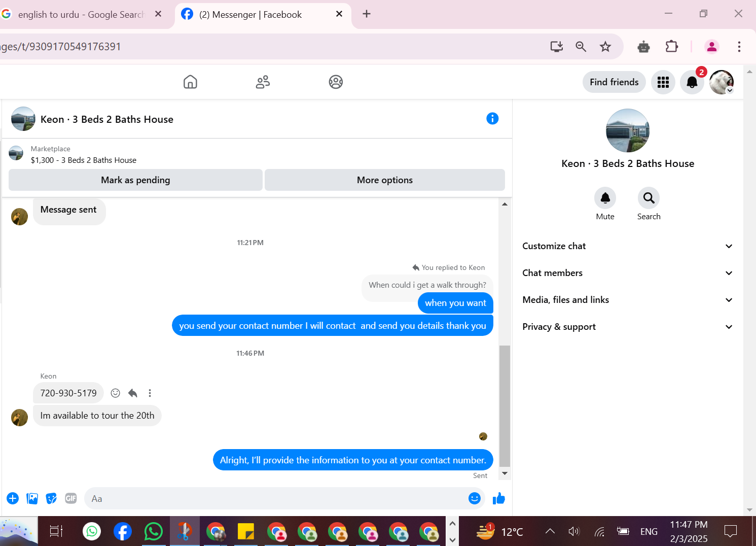Reply to the 720-930-5179 message
The height and width of the screenshot is (546, 756).
point(133,393)
